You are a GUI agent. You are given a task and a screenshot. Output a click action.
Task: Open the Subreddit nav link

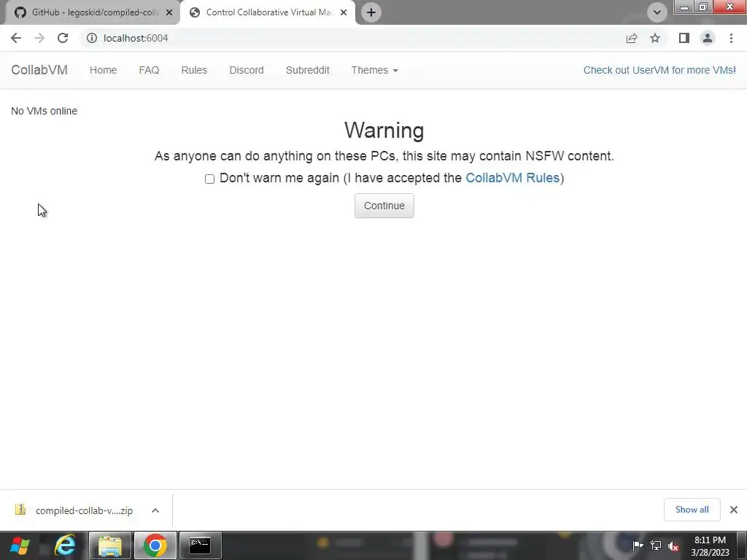308,70
